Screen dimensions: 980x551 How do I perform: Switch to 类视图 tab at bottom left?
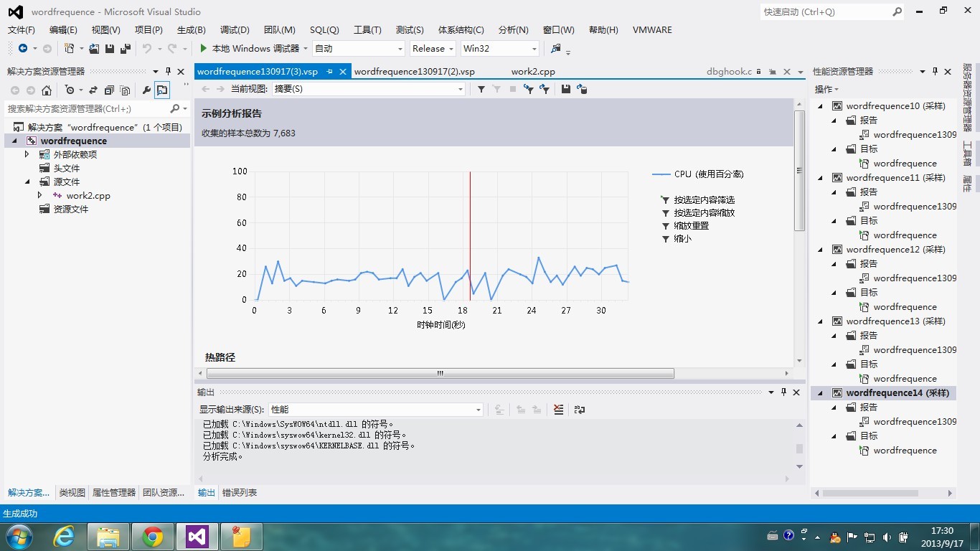tap(72, 493)
